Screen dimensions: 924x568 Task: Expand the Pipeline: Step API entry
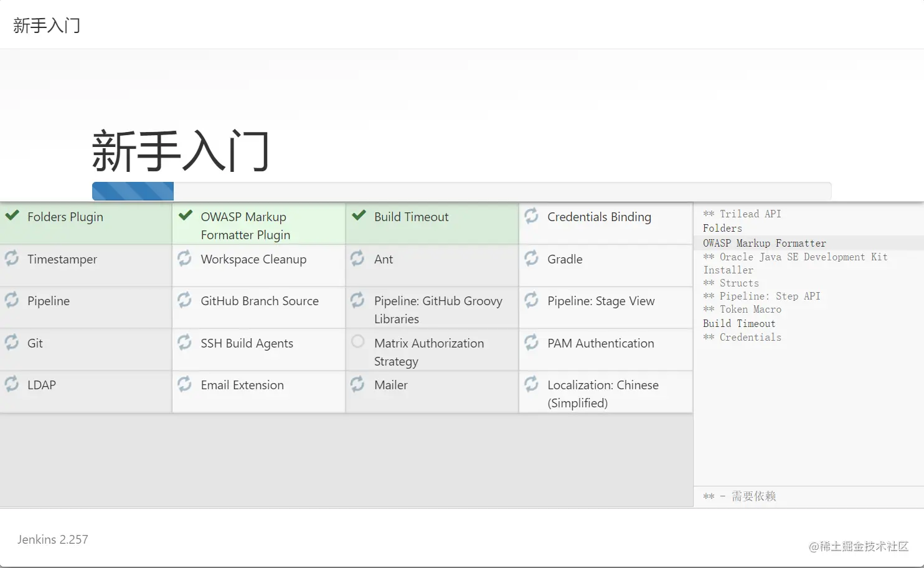761,296
